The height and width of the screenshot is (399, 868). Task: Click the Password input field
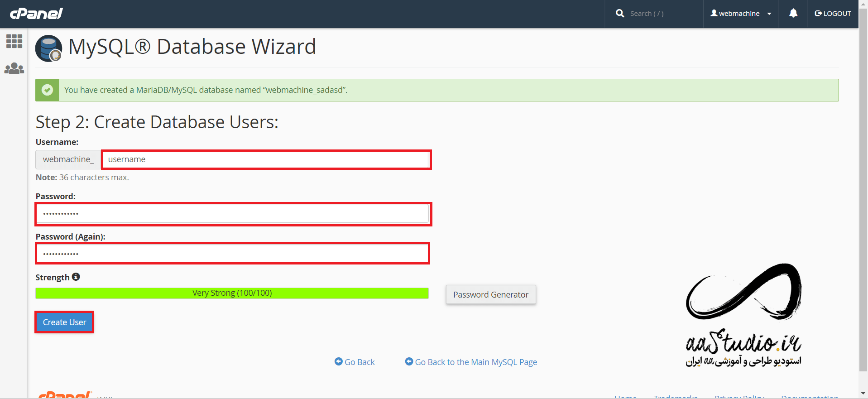tap(233, 214)
